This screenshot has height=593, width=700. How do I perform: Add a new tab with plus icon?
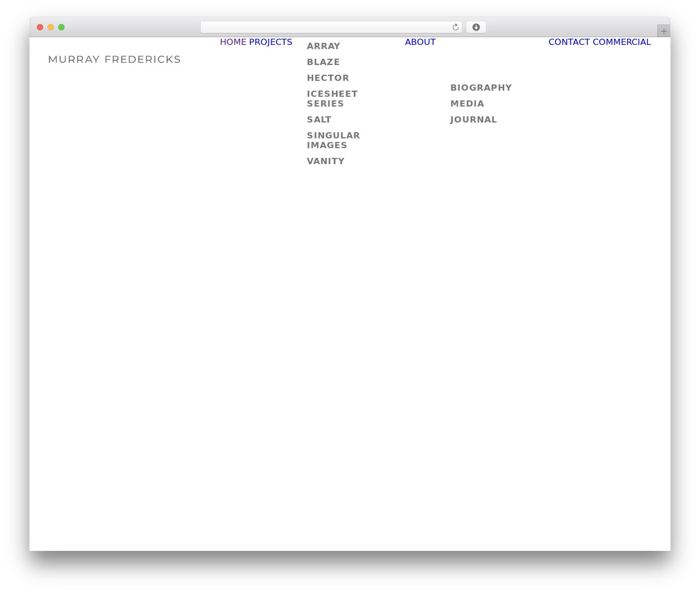pos(663,31)
